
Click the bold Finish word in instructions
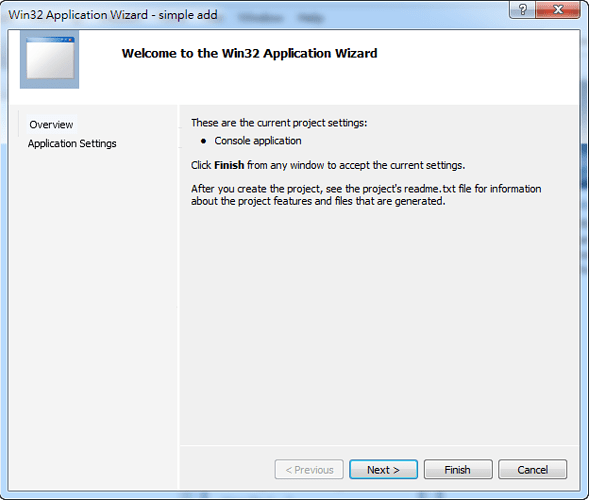(x=229, y=165)
